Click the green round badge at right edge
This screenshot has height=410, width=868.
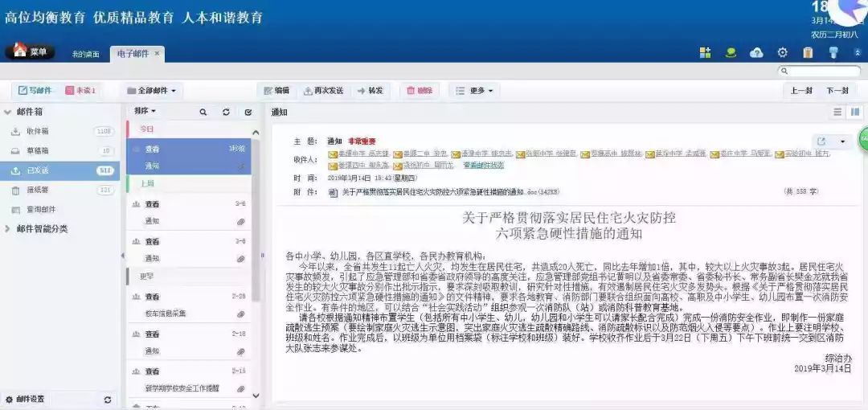(863, 138)
